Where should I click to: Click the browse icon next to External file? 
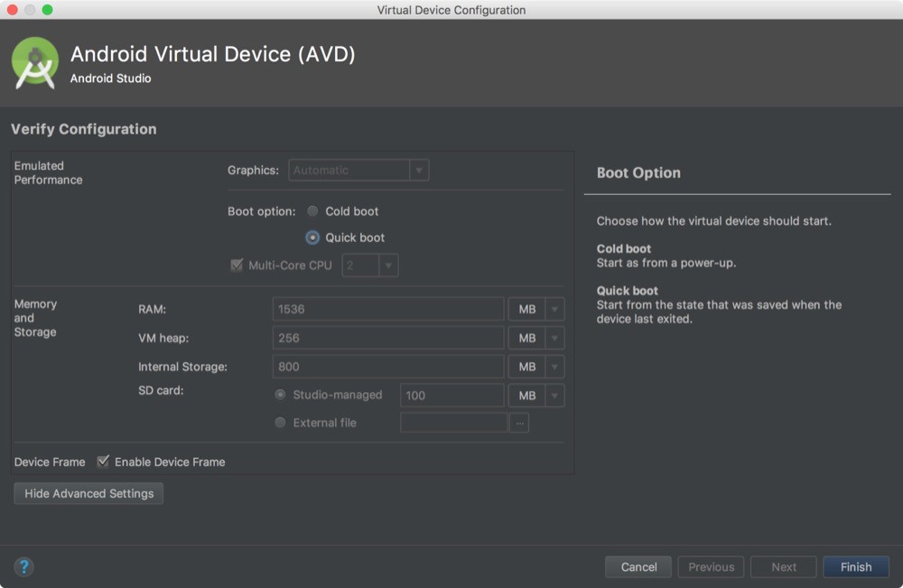(518, 422)
